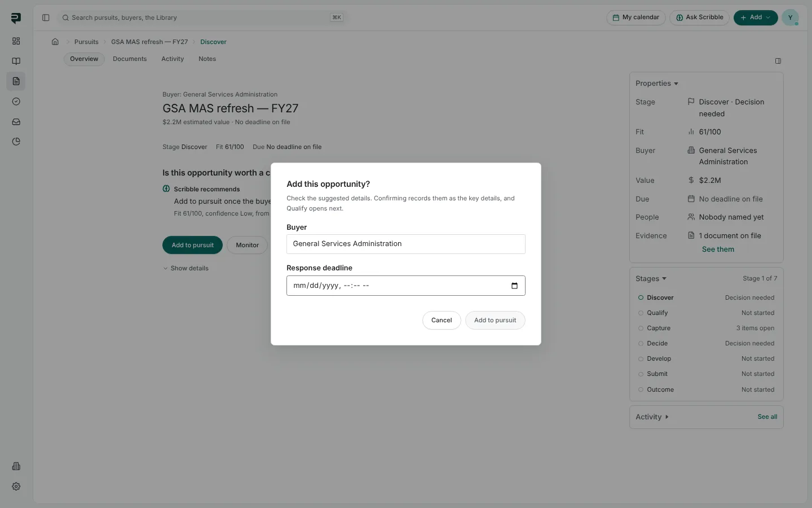Screen dimensions: 812x508
Task: Select the Capture stage row
Action: pos(706,328)
